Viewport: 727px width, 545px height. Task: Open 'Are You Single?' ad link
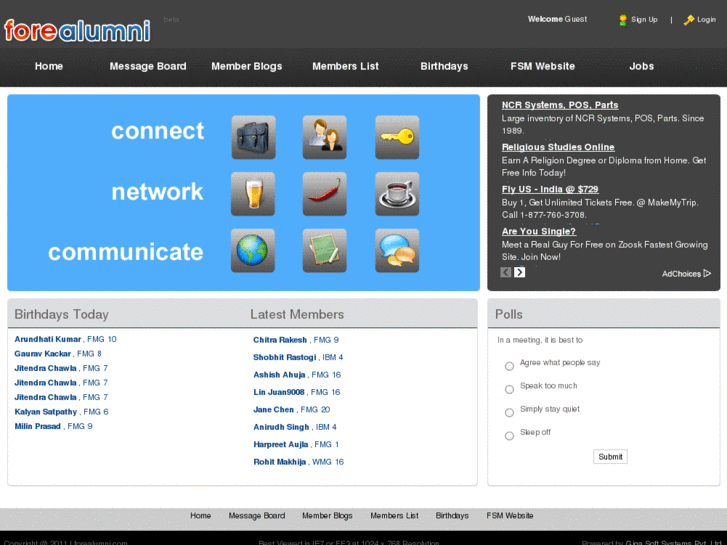tap(539, 231)
